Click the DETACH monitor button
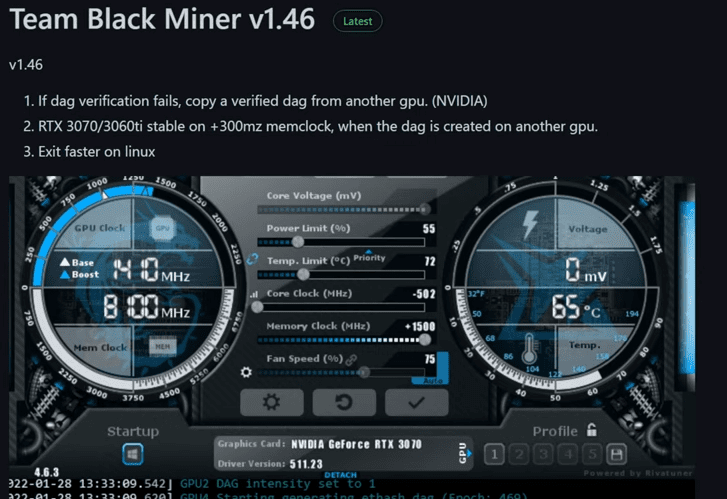Image resolution: width=727 pixels, height=499 pixels. click(341, 475)
